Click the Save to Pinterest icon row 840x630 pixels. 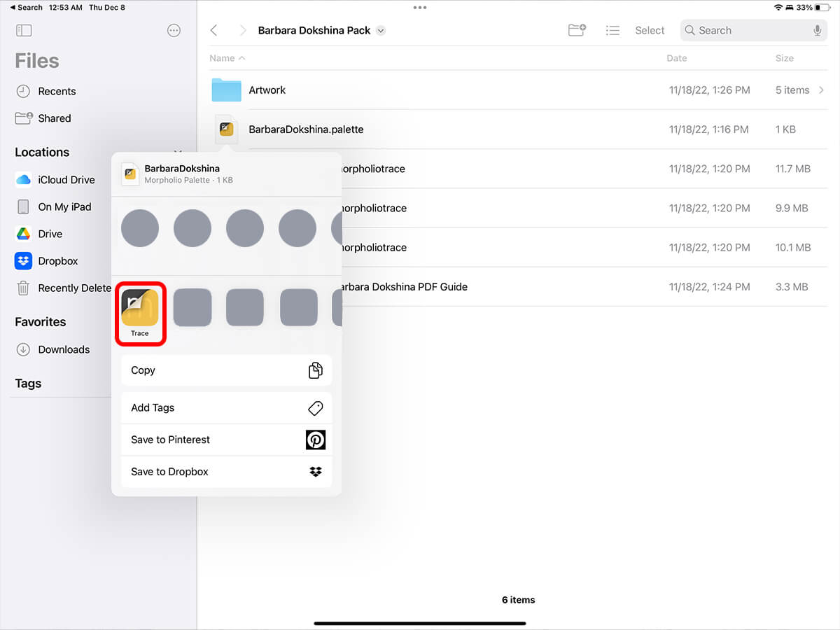226,440
